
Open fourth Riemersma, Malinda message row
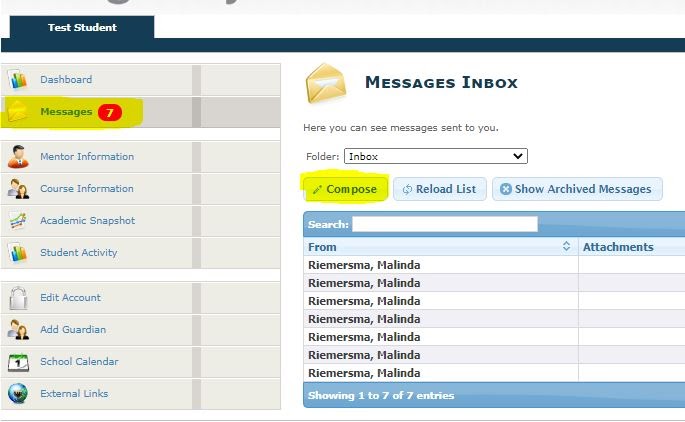(364, 319)
